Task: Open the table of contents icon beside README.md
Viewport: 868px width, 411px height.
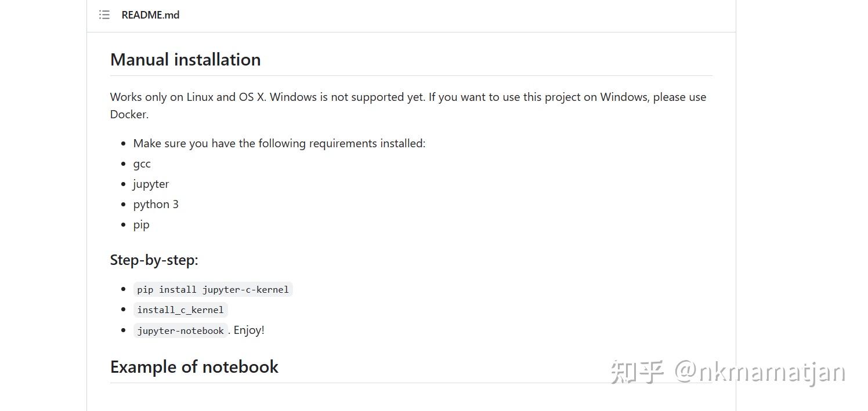Action: pyautogui.click(x=104, y=14)
